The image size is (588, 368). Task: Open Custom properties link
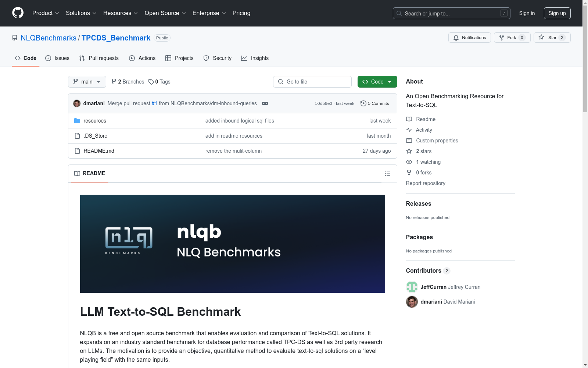pos(432,141)
